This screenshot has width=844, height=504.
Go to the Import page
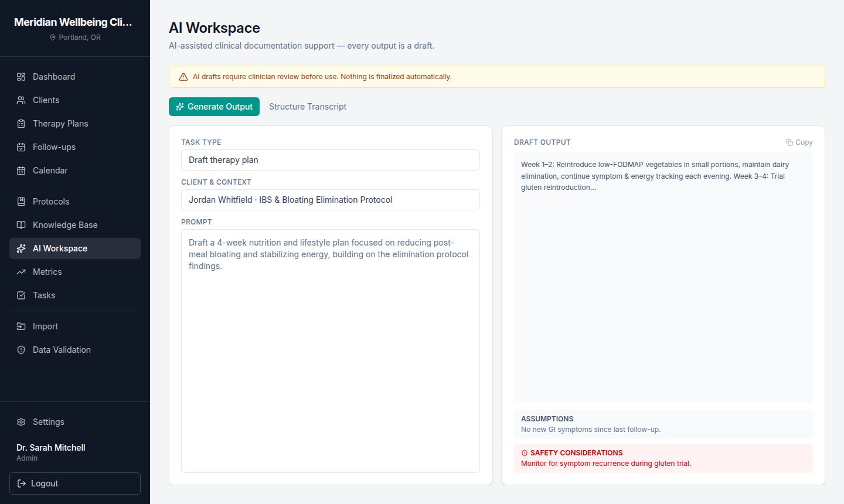pyautogui.click(x=75, y=326)
